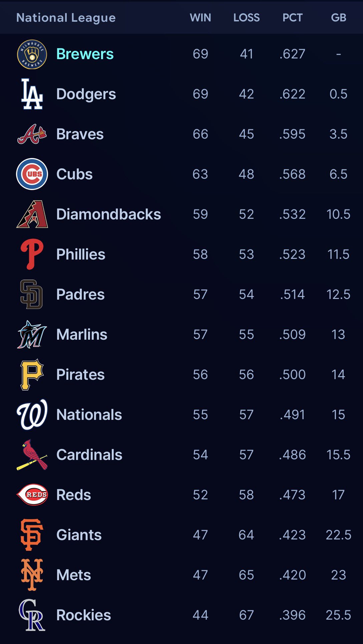Tap the Milwaukee Brewers logo
The width and height of the screenshot is (363, 644).
click(x=32, y=54)
